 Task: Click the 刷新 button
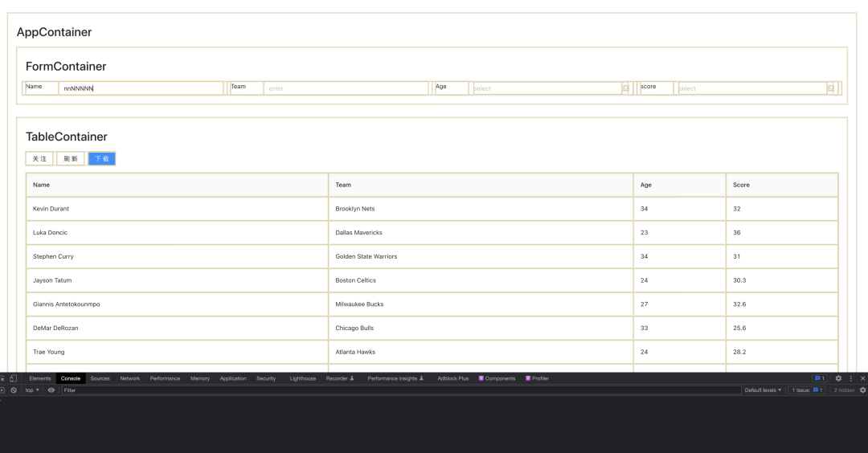pyautogui.click(x=70, y=159)
